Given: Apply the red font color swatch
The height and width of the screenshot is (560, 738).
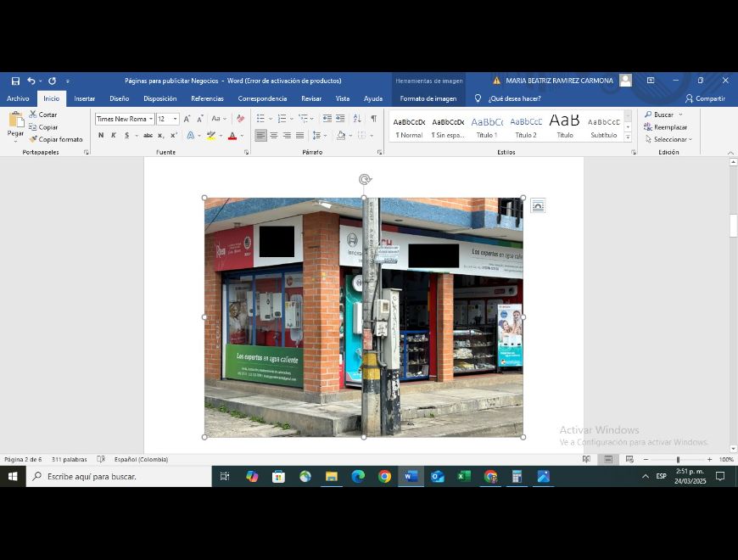Looking at the screenshot, I should [232, 136].
